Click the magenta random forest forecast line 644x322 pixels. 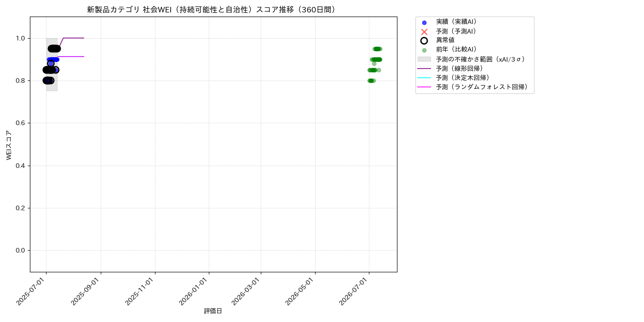pos(71,57)
